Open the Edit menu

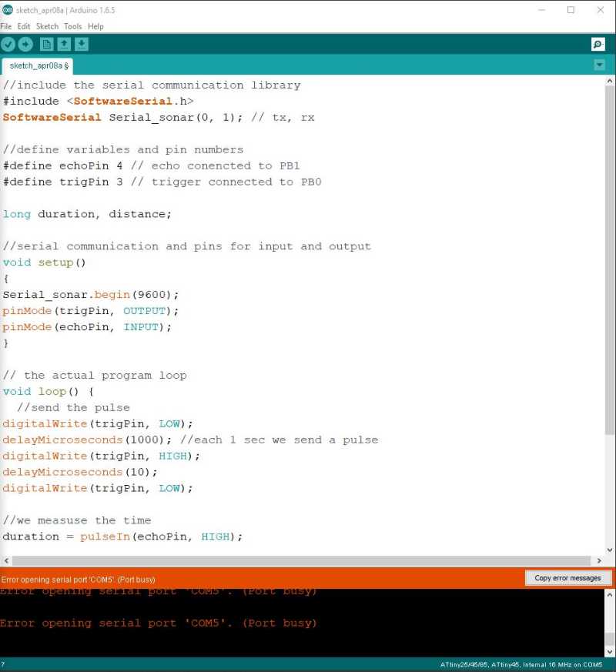pyautogui.click(x=24, y=27)
